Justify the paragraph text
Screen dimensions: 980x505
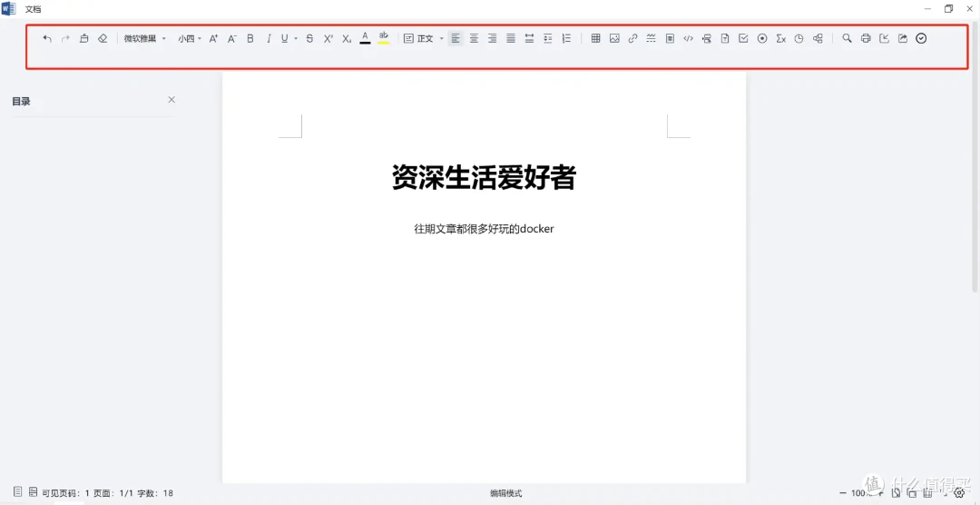pyautogui.click(x=511, y=39)
